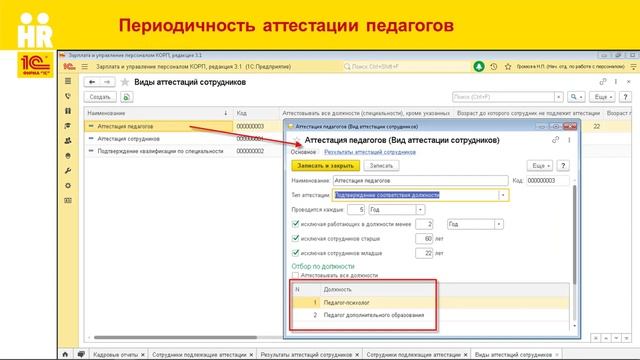Click the Наименование input in the dialog
640x360 pixels.
coord(420,180)
